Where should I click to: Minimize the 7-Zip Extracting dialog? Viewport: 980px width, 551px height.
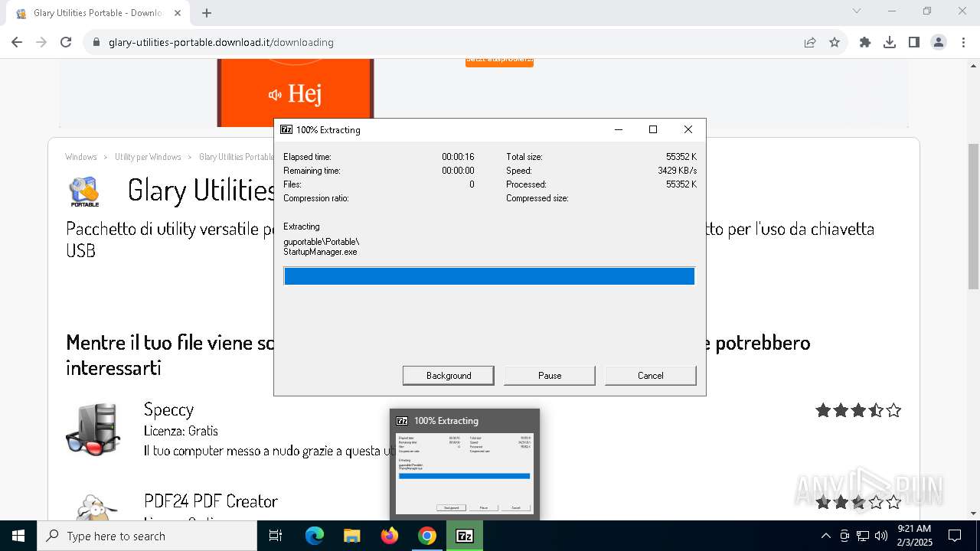pos(619,129)
